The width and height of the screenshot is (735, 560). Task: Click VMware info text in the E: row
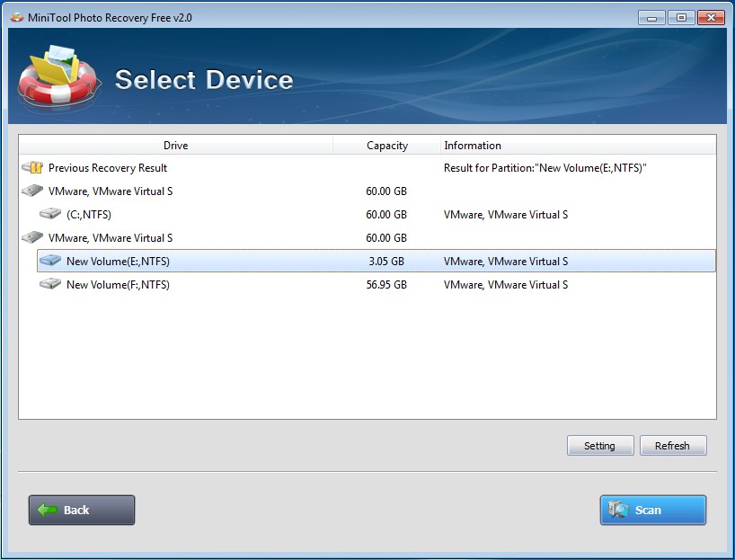pyautogui.click(x=506, y=262)
